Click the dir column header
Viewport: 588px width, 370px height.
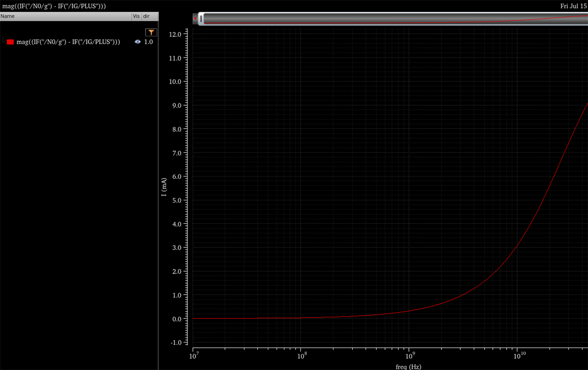click(x=150, y=16)
